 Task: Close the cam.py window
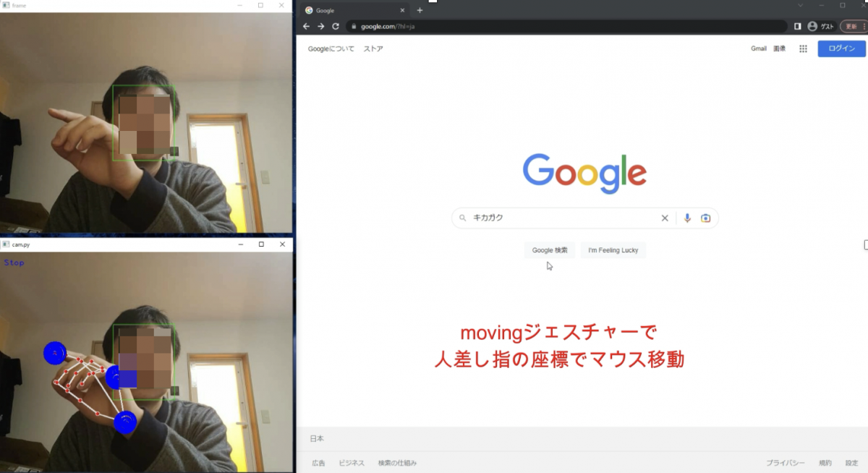(282, 244)
